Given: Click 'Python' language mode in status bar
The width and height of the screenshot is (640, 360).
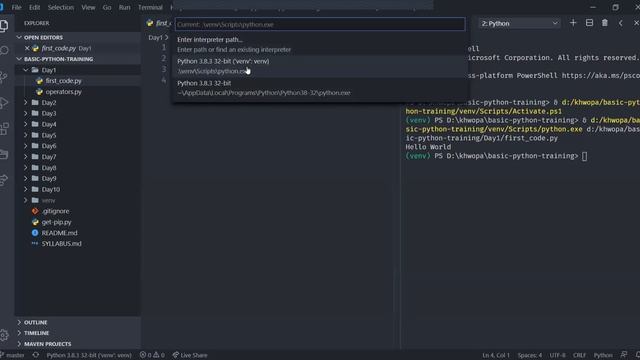Looking at the screenshot, I should point(603,355).
